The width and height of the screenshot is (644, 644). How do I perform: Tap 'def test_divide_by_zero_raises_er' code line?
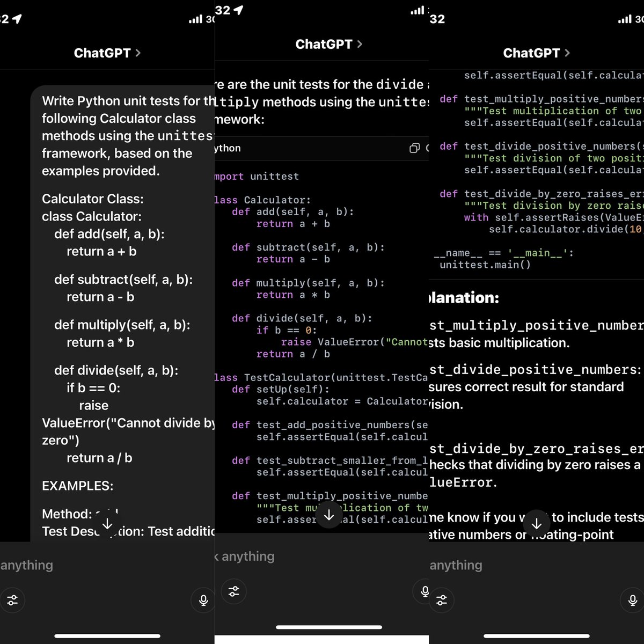[x=541, y=194]
